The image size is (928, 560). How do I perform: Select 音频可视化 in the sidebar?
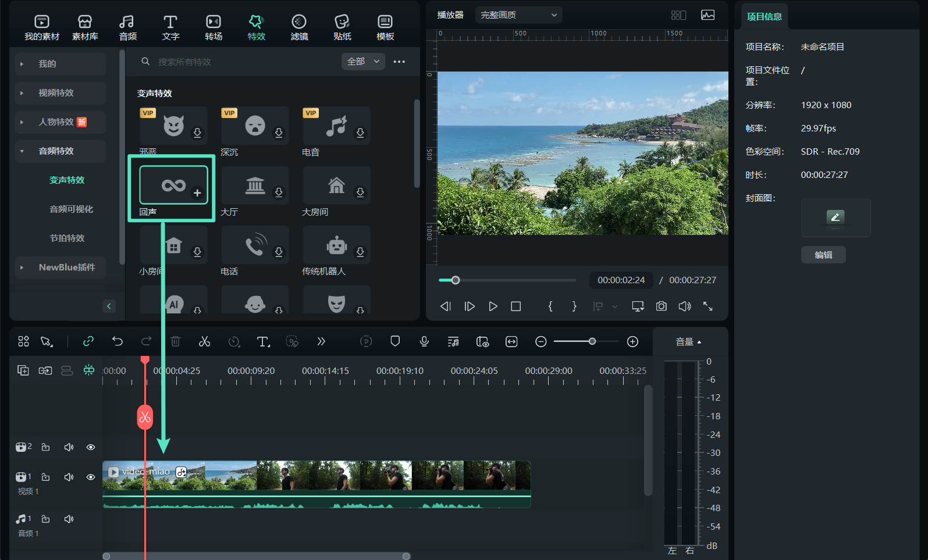point(71,209)
